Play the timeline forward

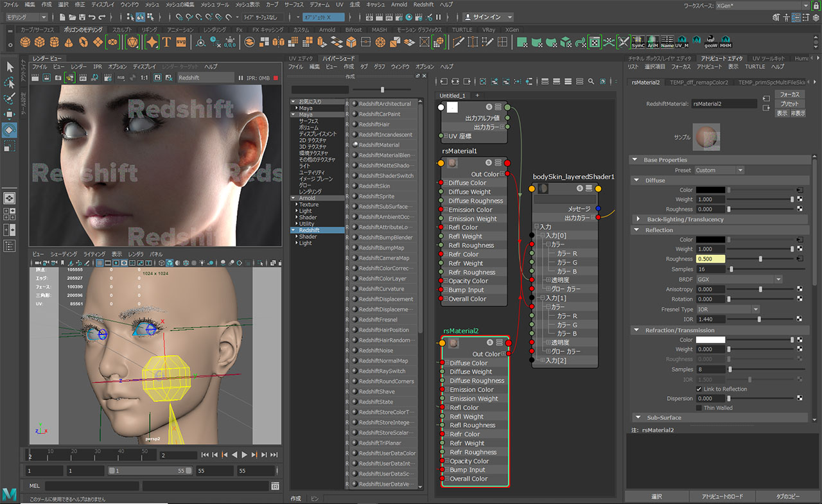coord(245,455)
